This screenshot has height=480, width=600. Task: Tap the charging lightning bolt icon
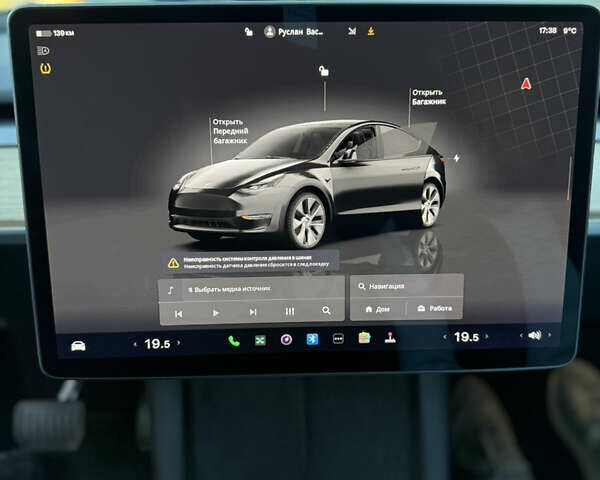[x=456, y=158]
